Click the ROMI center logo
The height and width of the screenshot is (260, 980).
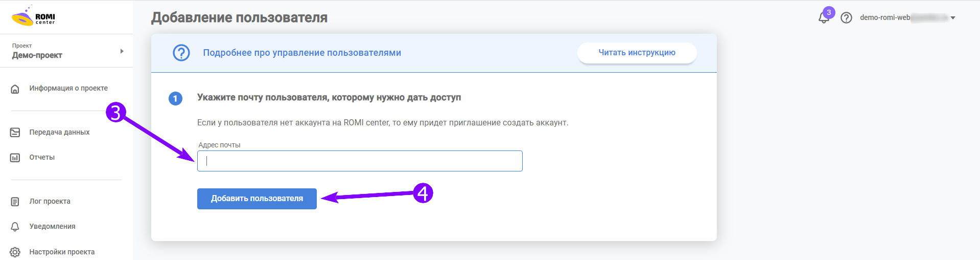pos(33,16)
